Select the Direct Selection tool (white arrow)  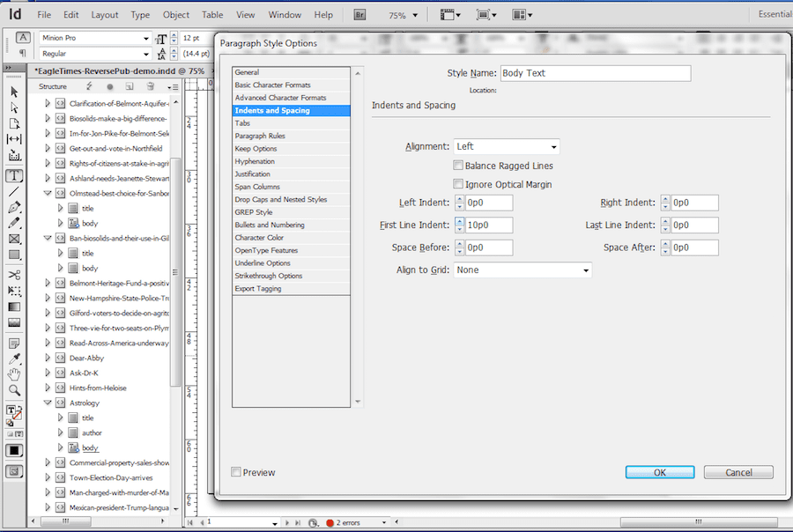(14, 107)
